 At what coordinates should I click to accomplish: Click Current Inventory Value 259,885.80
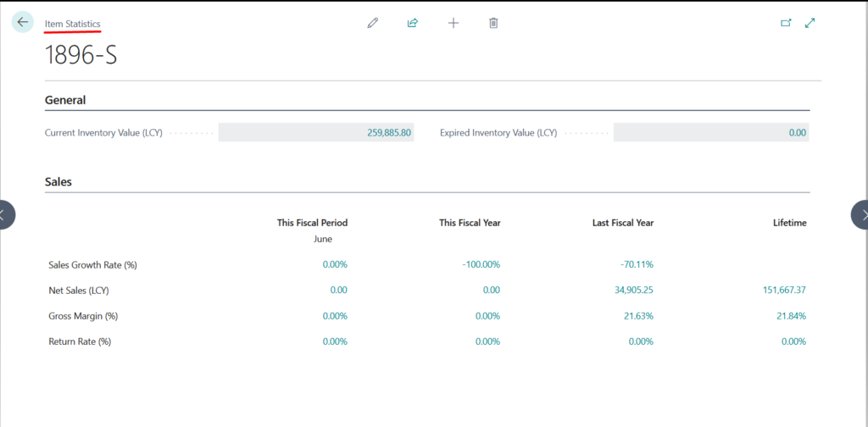(389, 133)
